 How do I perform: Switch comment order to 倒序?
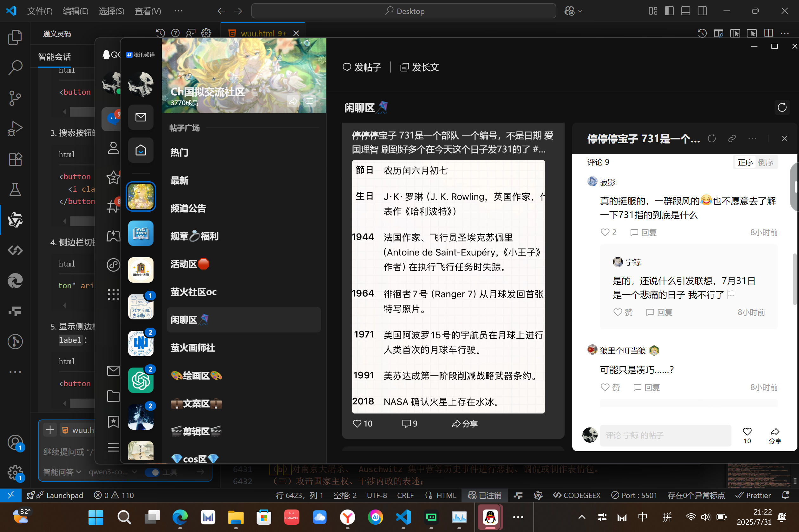tap(765, 163)
